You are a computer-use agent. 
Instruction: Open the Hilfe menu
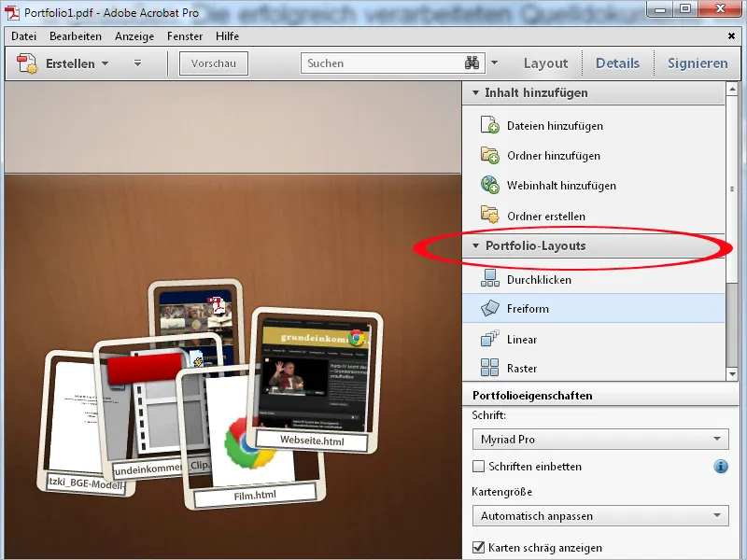227,36
